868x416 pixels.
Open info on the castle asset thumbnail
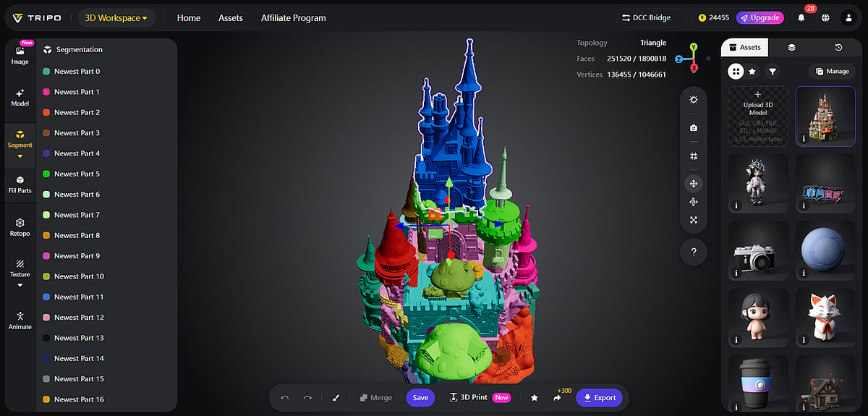point(804,138)
